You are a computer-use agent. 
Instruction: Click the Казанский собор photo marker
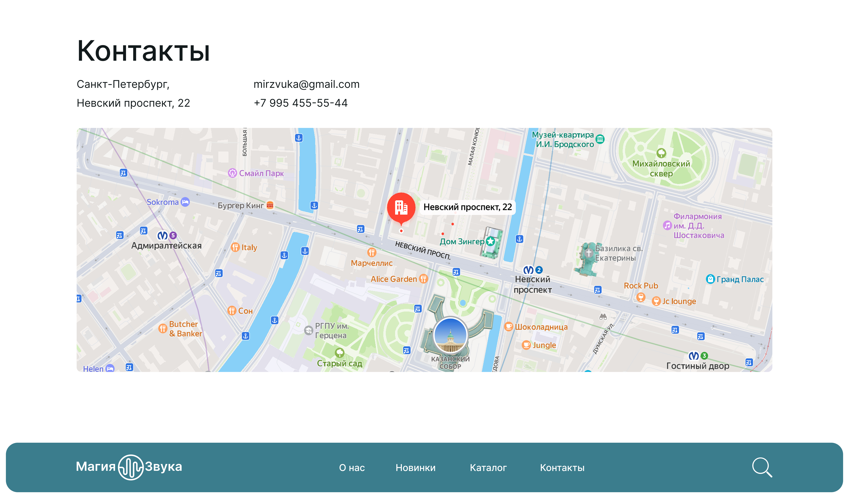click(x=450, y=335)
